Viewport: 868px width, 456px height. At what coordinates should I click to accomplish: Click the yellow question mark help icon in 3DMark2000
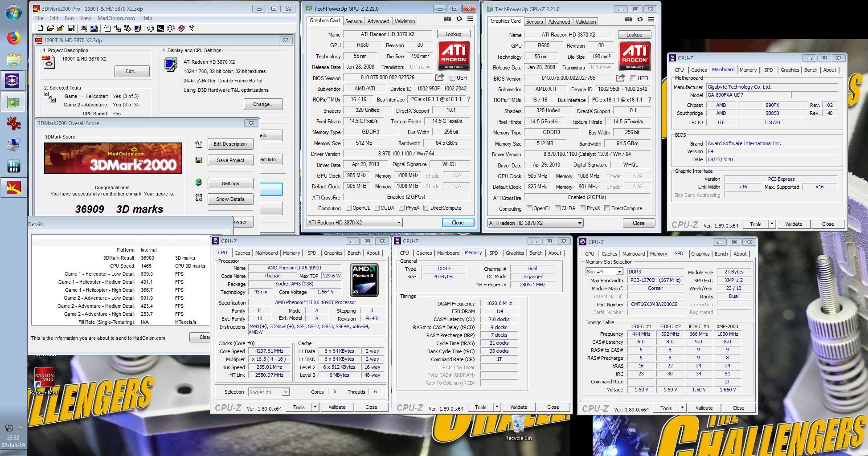pos(192,28)
